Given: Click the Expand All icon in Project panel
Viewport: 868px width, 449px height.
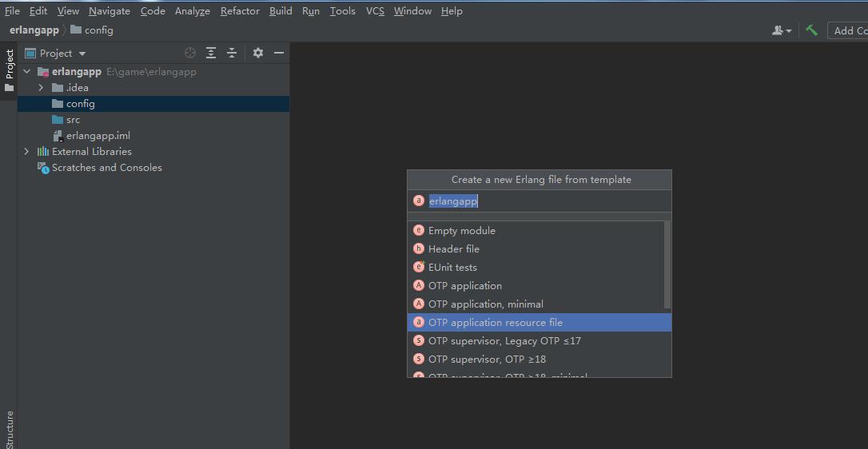Looking at the screenshot, I should point(211,53).
